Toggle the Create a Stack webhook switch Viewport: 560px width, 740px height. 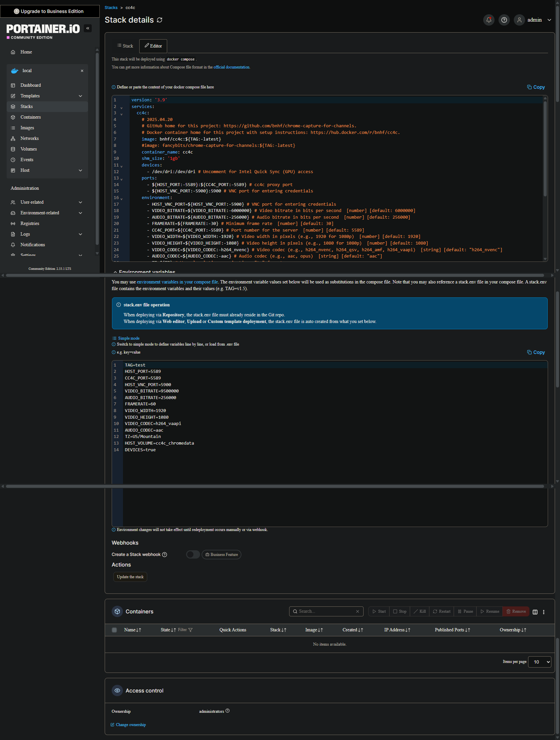(x=193, y=555)
